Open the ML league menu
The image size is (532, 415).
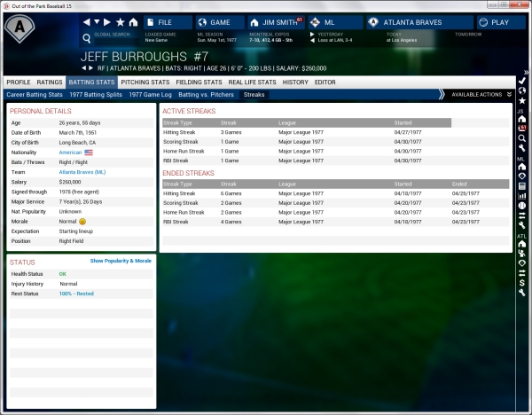(335, 22)
